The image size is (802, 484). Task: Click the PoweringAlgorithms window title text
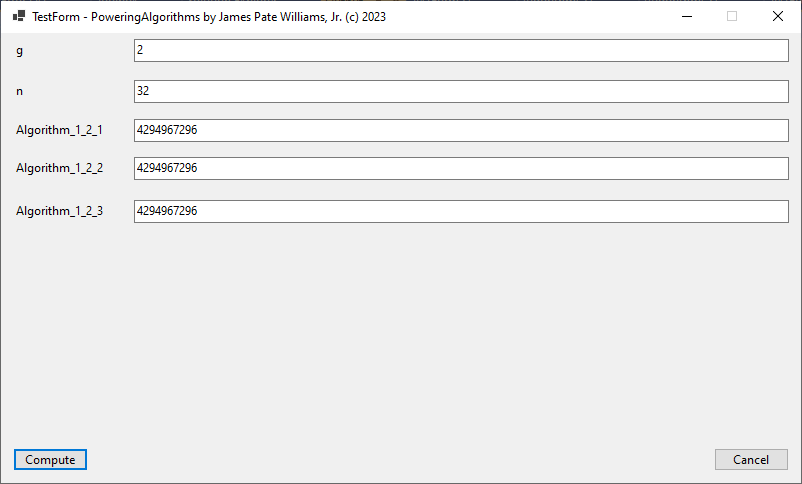[x=209, y=16]
